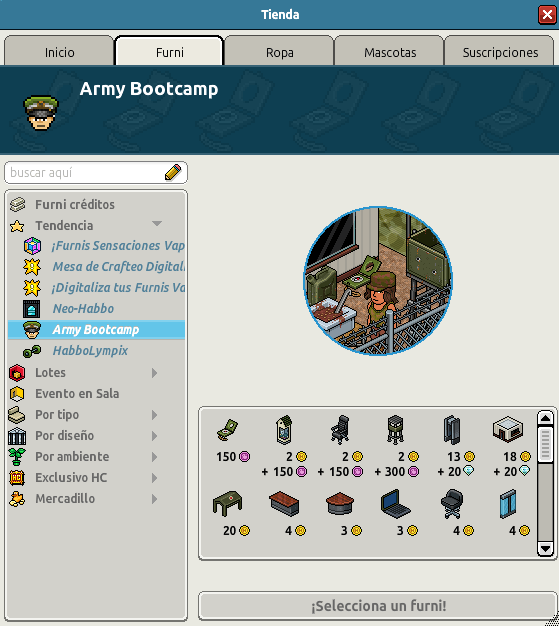Click the pencil icon in search box
The height and width of the screenshot is (626, 559).
(x=173, y=172)
